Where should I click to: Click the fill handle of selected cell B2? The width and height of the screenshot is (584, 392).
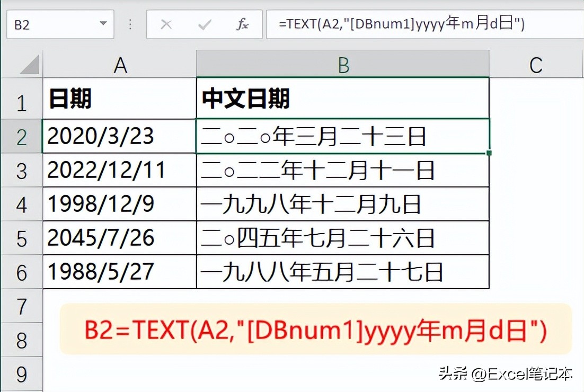[x=489, y=153]
